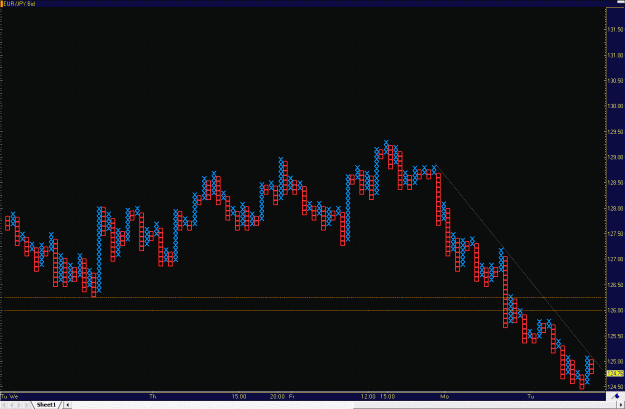Click the 127.50 price axis label
The height and width of the screenshot is (409, 625).
[x=616, y=234]
